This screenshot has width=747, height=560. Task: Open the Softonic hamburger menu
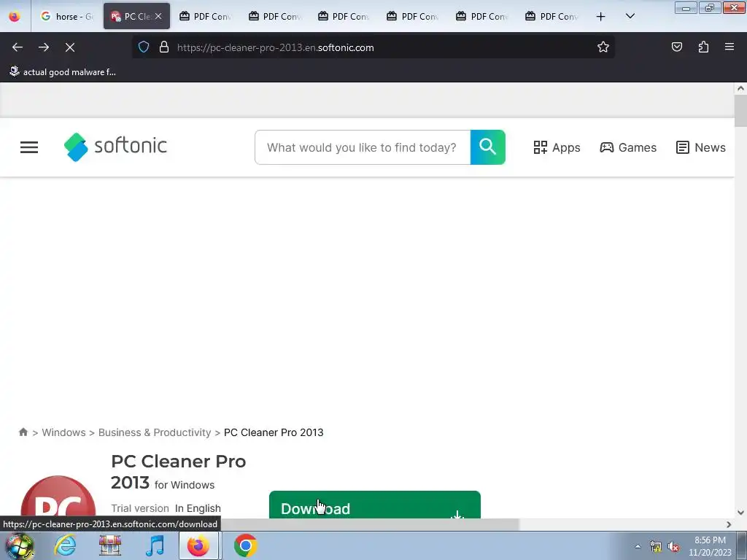[x=29, y=147]
